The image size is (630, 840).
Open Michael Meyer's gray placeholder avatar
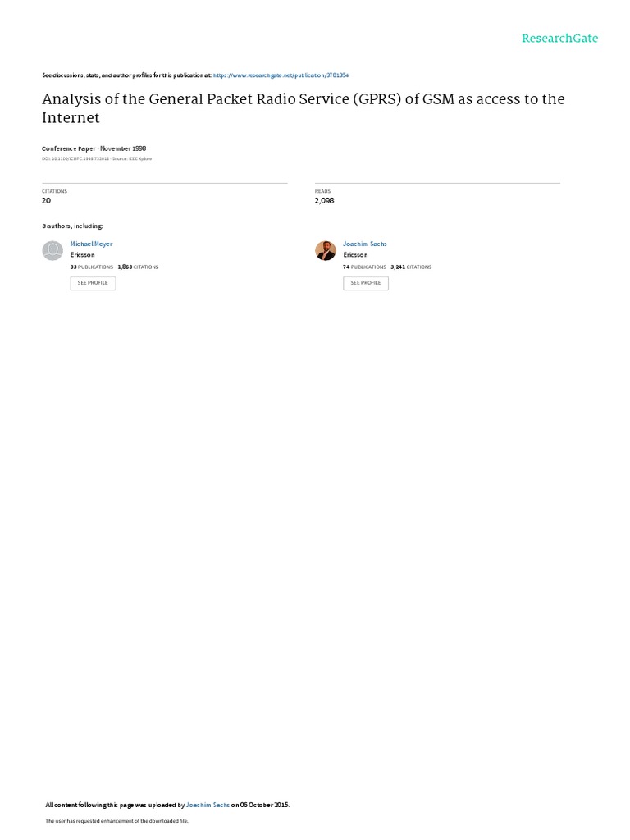(x=52, y=251)
